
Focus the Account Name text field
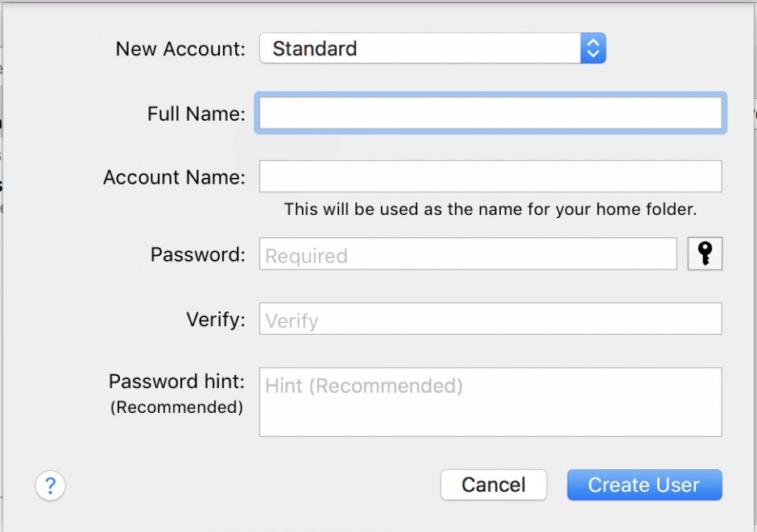(x=490, y=176)
